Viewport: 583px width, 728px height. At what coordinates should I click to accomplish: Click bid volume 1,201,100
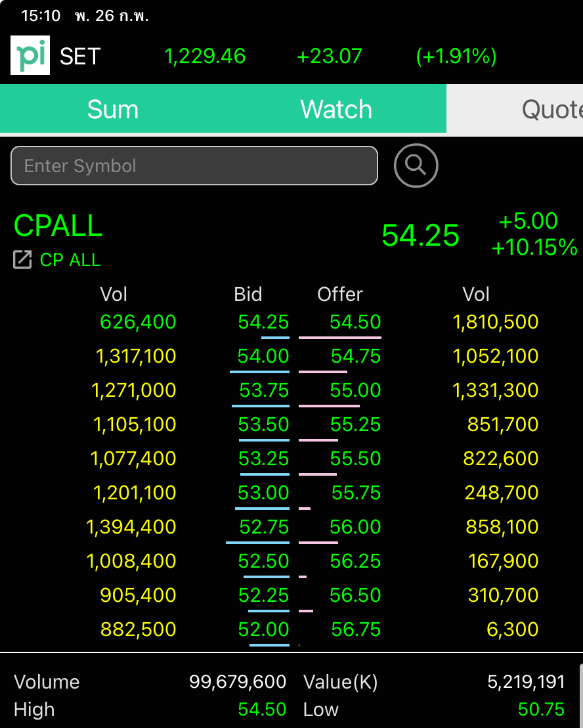pos(135,493)
